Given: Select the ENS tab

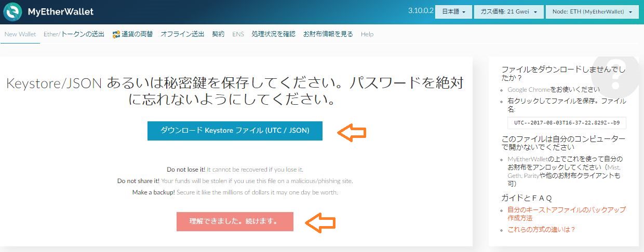Looking at the screenshot, I should pos(238,34).
